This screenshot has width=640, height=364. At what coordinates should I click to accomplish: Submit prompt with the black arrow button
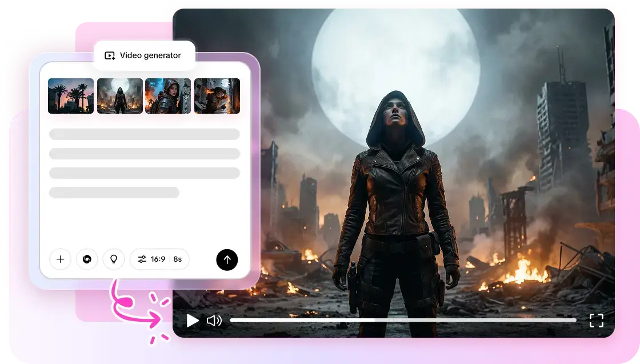click(227, 259)
